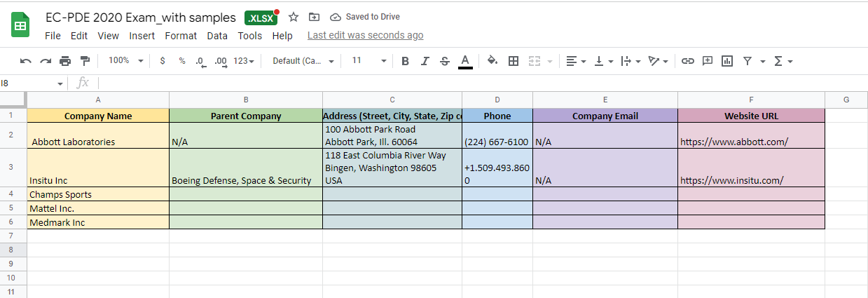
Task: Open vertical align dropdown
Action: [x=603, y=61]
